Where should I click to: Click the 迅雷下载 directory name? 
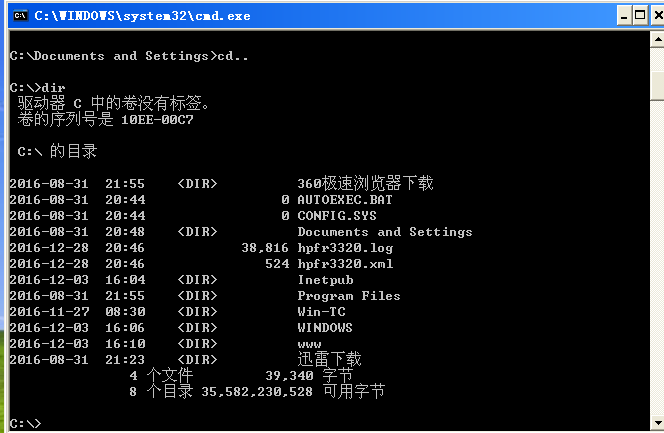pyautogui.click(x=329, y=359)
